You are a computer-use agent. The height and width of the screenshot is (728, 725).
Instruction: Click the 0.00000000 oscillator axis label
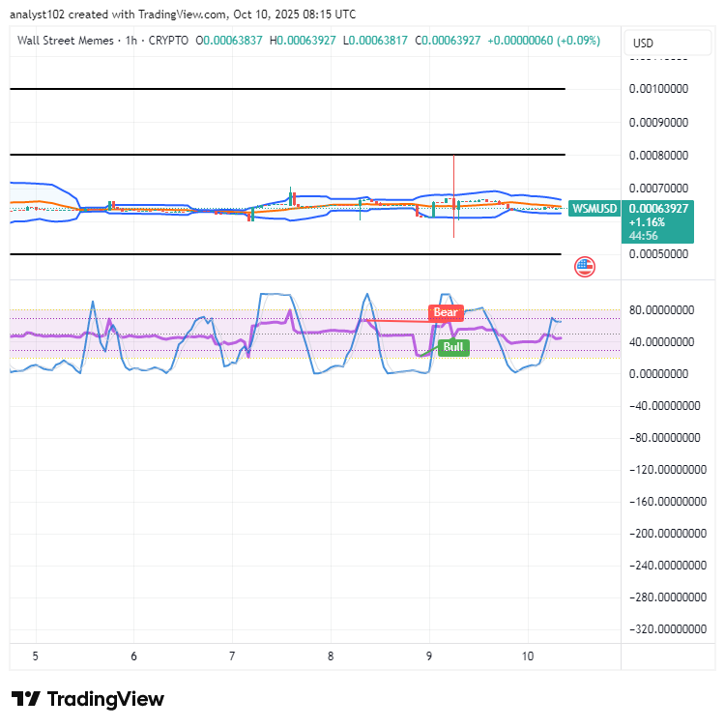(658, 374)
